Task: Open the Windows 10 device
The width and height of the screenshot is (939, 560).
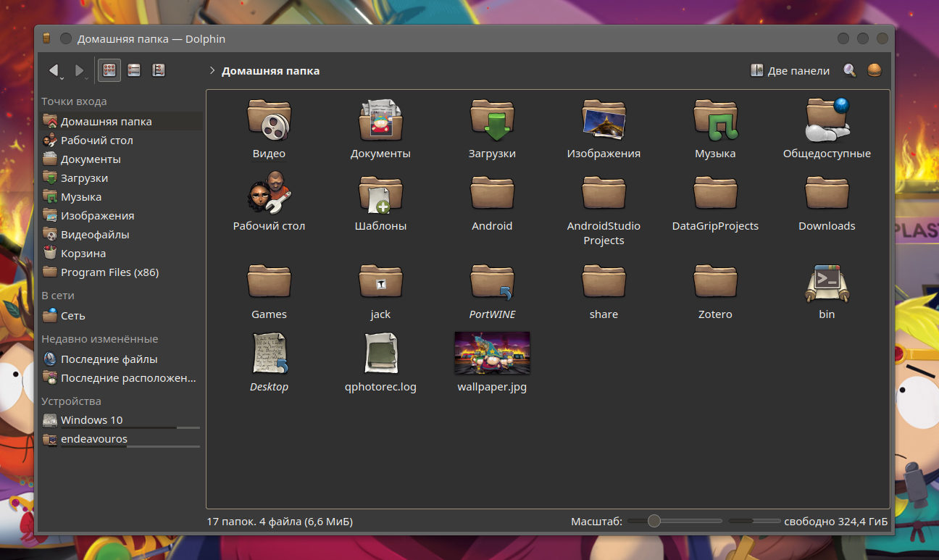Action: (x=122, y=421)
